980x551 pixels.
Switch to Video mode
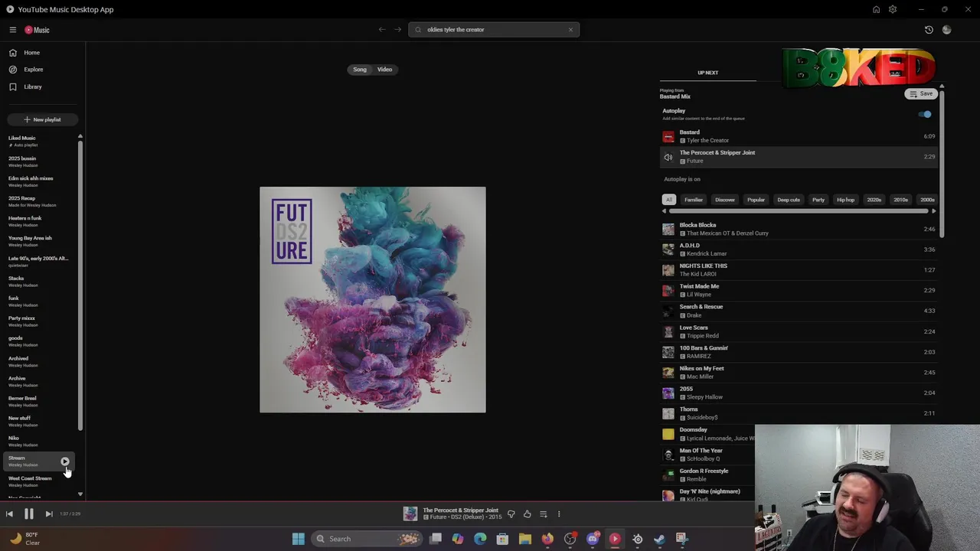coord(384,70)
